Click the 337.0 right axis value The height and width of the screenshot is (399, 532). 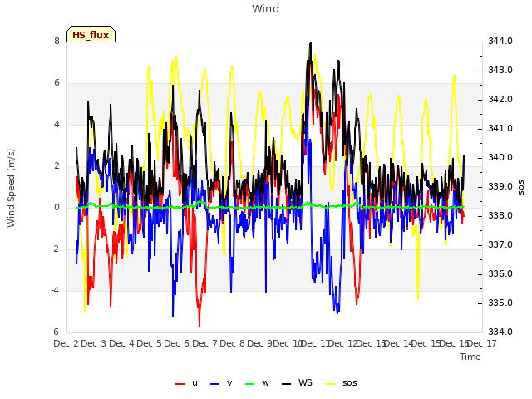coord(500,245)
